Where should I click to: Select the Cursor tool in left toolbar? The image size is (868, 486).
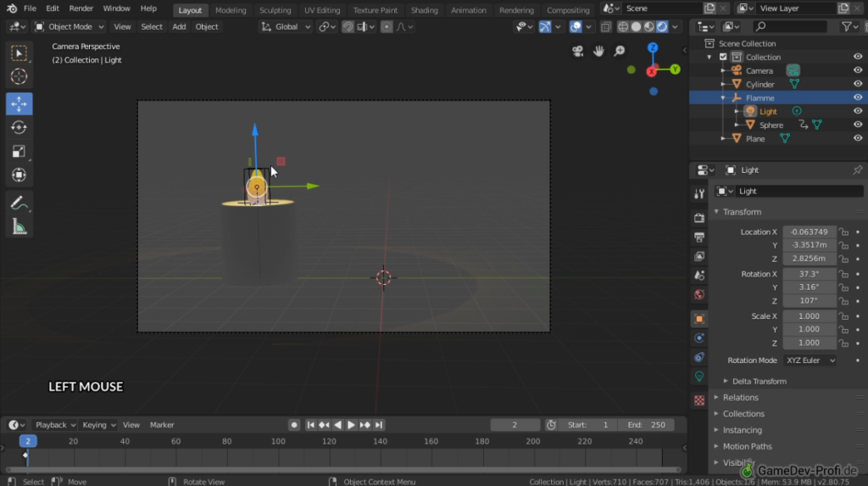click(19, 77)
